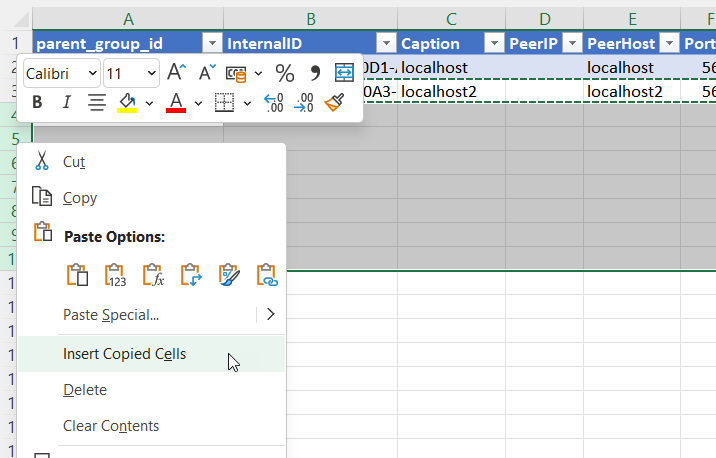The width and height of the screenshot is (716, 458).
Task: Toggle Bold formatting in mini toolbar
Action: tap(38, 102)
